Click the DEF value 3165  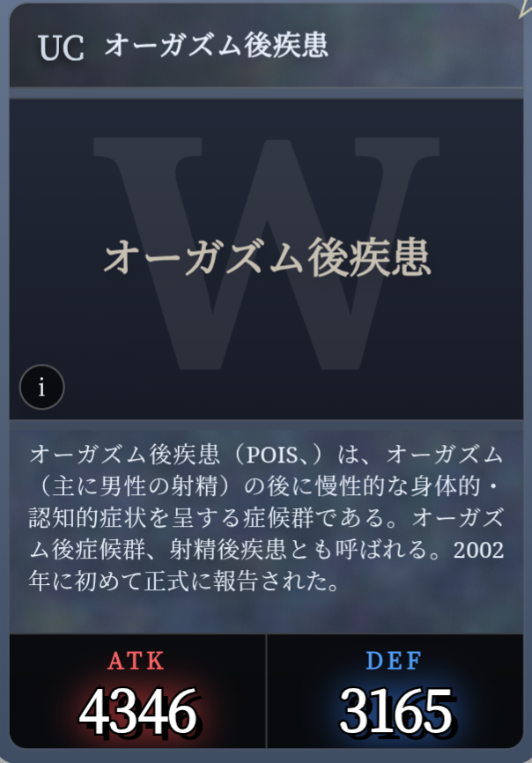395,711
